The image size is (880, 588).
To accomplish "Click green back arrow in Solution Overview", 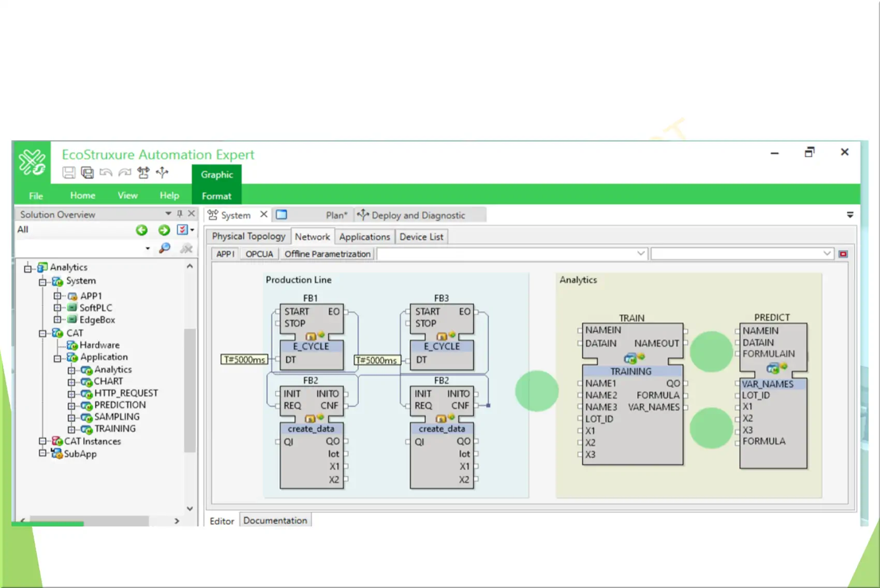I will point(141,230).
